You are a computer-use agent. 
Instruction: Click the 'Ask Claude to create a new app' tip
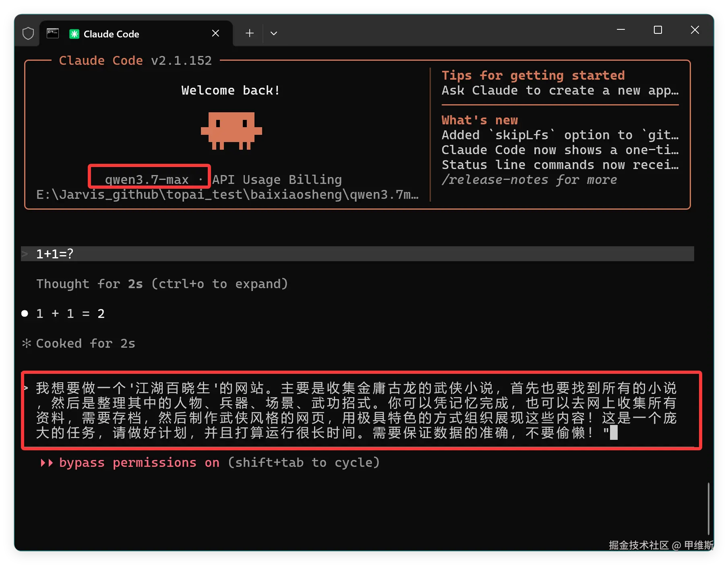(x=560, y=90)
